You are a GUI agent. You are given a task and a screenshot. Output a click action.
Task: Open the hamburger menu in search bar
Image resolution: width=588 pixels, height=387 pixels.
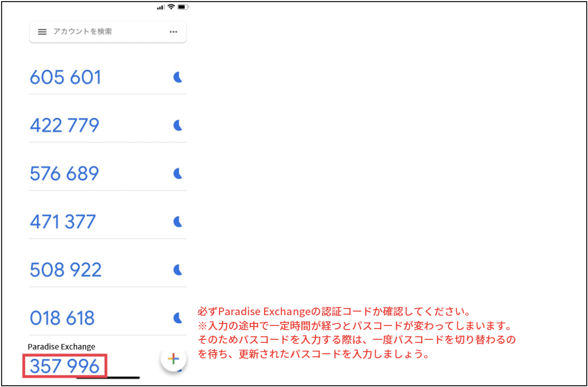42,32
